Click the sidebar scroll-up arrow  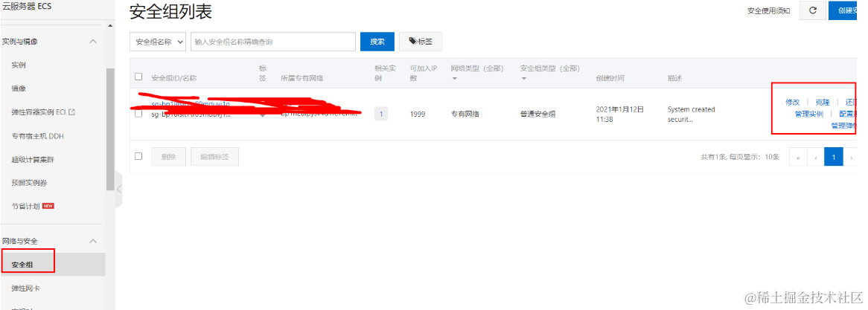tap(109, 25)
